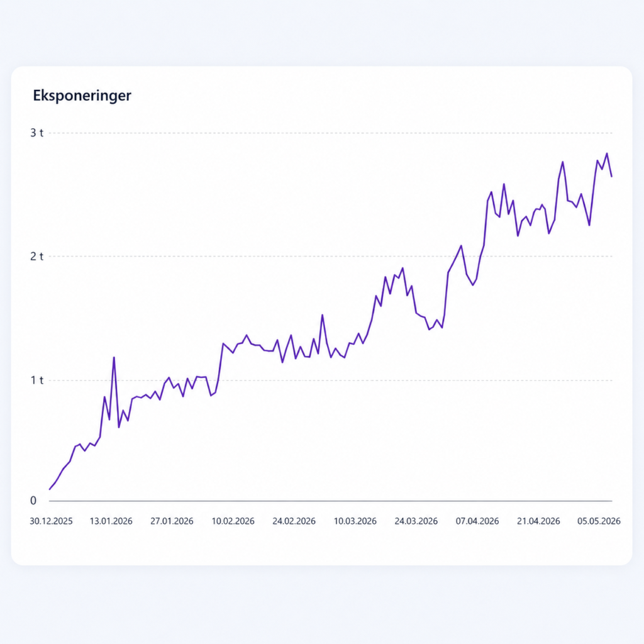This screenshot has width=644, height=644.
Task: Click the Eksponeringer chart title
Action: pyautogui.click(x=82, y=96)
